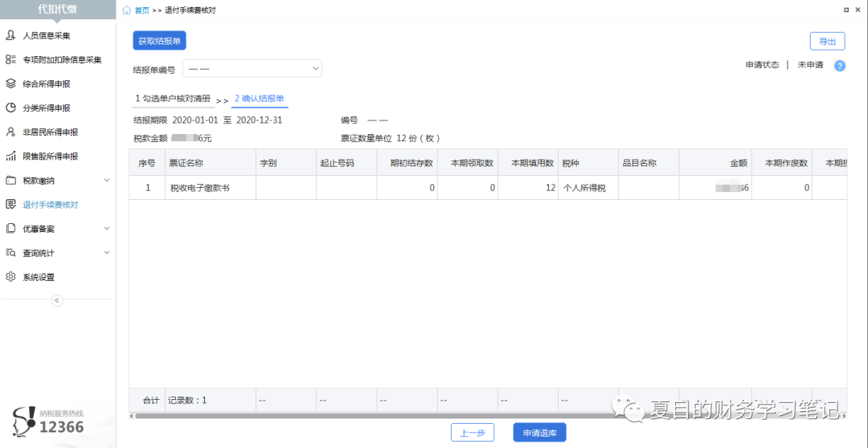Click the 本期领取数 column header
This screenshot has width=868, height=448.
[x=467, y=163]
